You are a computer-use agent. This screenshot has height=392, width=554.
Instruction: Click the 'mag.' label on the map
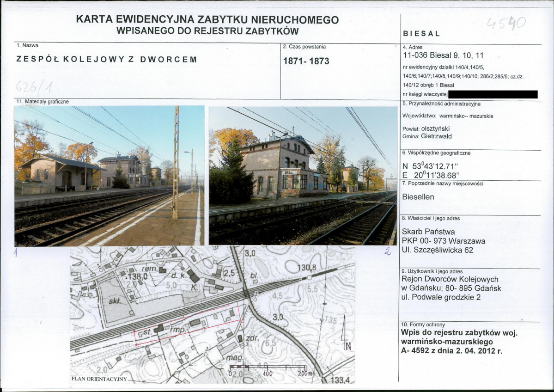coord(234,358)
